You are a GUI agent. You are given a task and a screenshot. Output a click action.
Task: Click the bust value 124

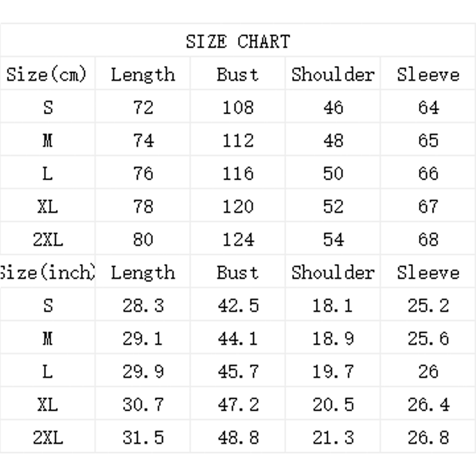[x=238, y=240]
